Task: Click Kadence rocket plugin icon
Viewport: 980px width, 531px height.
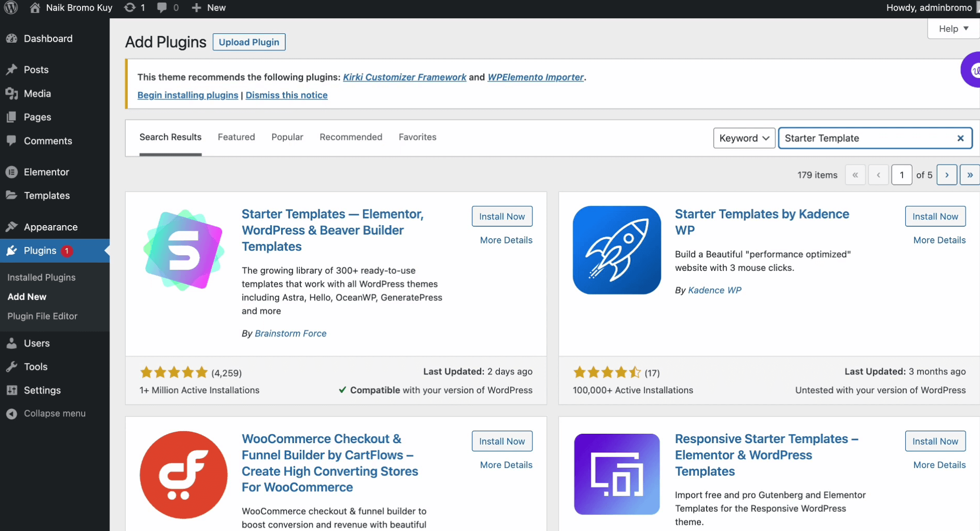Action: (617, 250)
